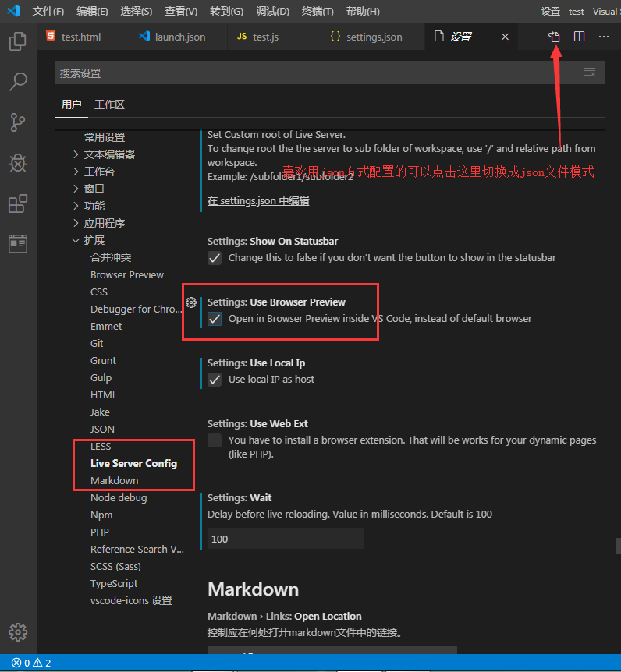Open the 编辑(E) menu
The height and width of the screenshot is (672, 621).
(x=92, y=12)
